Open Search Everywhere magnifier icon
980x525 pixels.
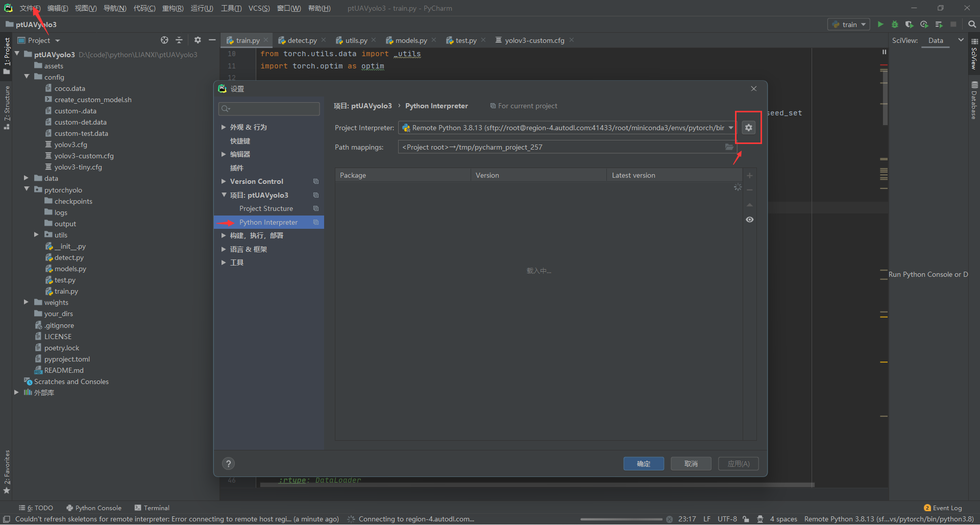(x=972, y=24)
